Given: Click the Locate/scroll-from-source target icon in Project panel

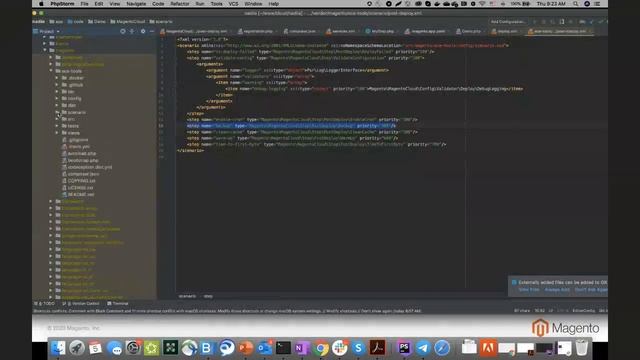Looking at the screenshot, I should pyautogui.click(x=123, y=31).
